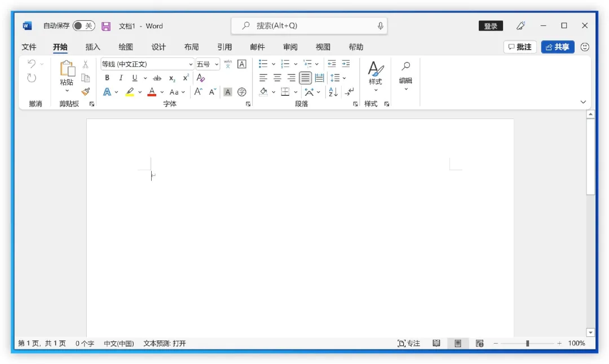Click the Share (共享) button
The width and height of the screenshot is (609, 364).
coord(558,47)
